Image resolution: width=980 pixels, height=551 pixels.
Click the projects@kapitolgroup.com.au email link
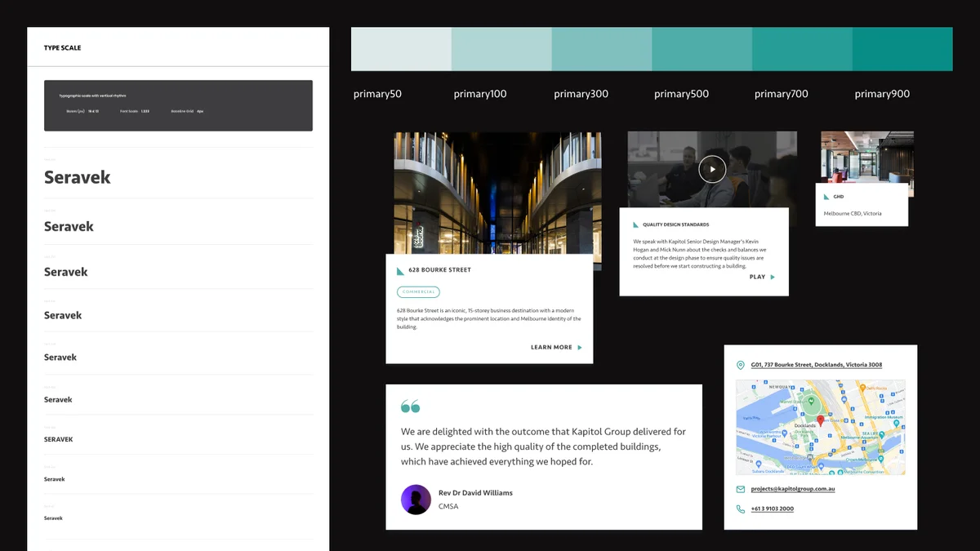point(791,488)
